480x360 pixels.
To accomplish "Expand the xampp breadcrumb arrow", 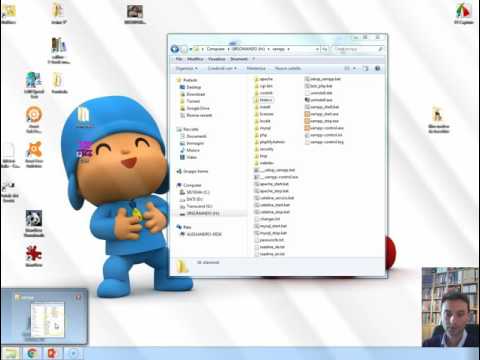I will coord(289,49).
